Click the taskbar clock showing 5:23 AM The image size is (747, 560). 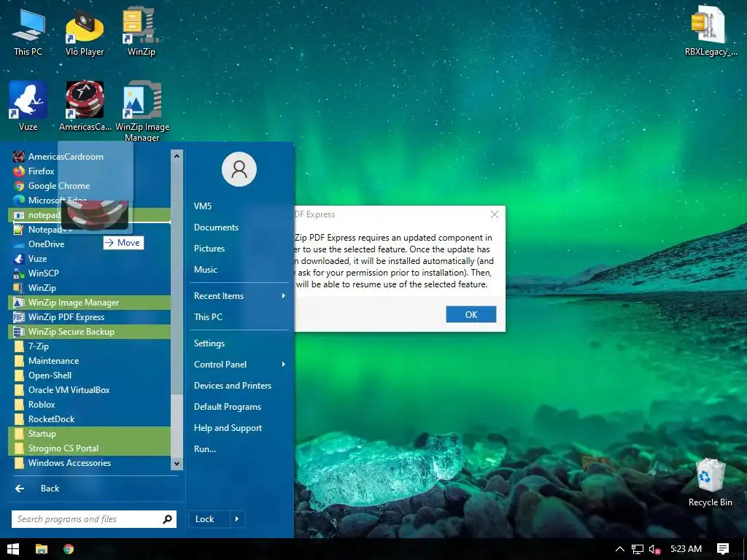point(686,549)
